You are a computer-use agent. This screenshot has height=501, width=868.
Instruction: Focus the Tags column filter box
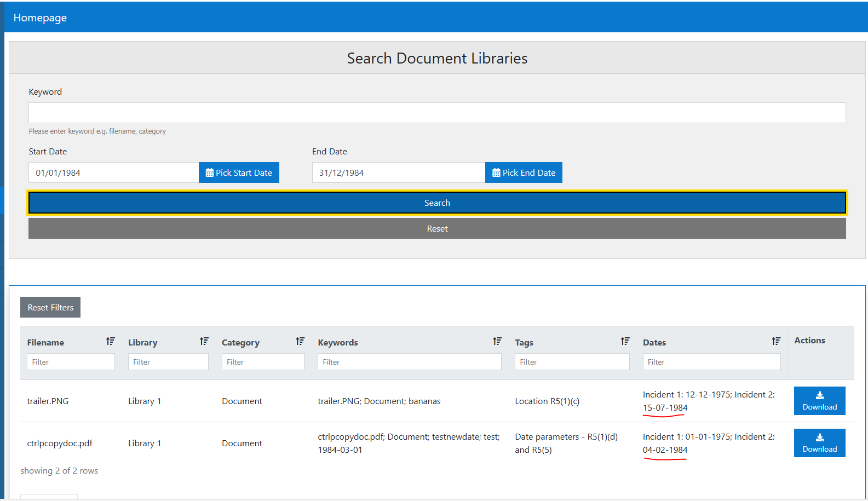coord(572,362)
